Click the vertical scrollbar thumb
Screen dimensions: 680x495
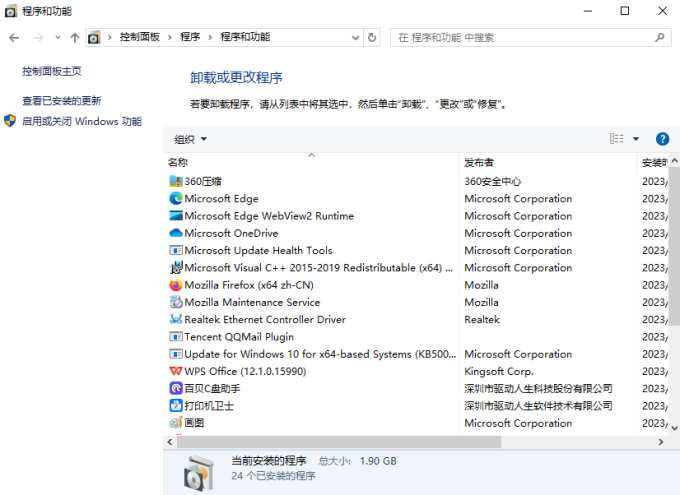click(674, 246)
